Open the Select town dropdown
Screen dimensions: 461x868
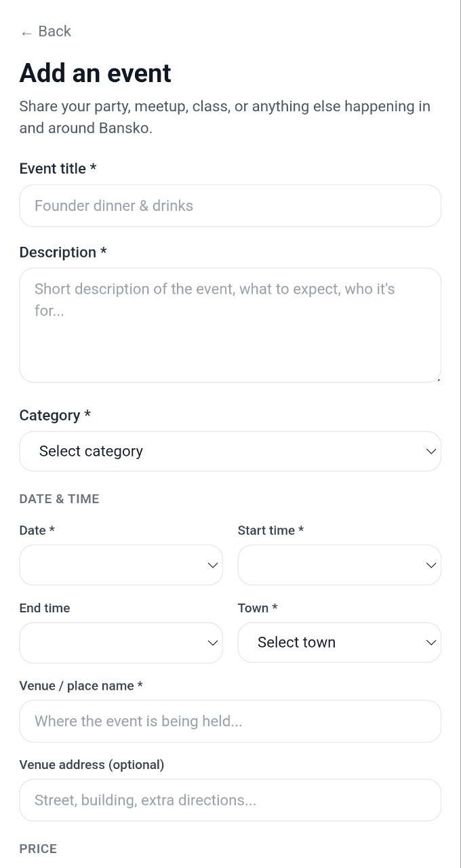point(339,642)
